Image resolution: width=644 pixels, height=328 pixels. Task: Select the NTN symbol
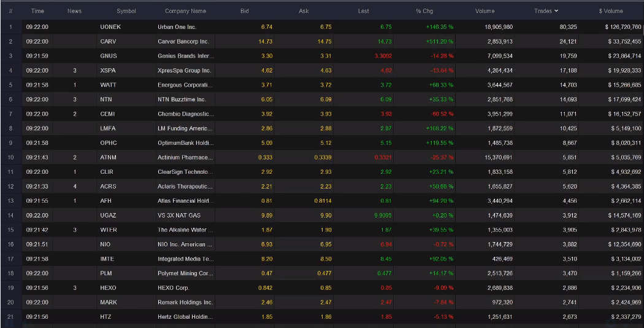click(x=106, y=99)
